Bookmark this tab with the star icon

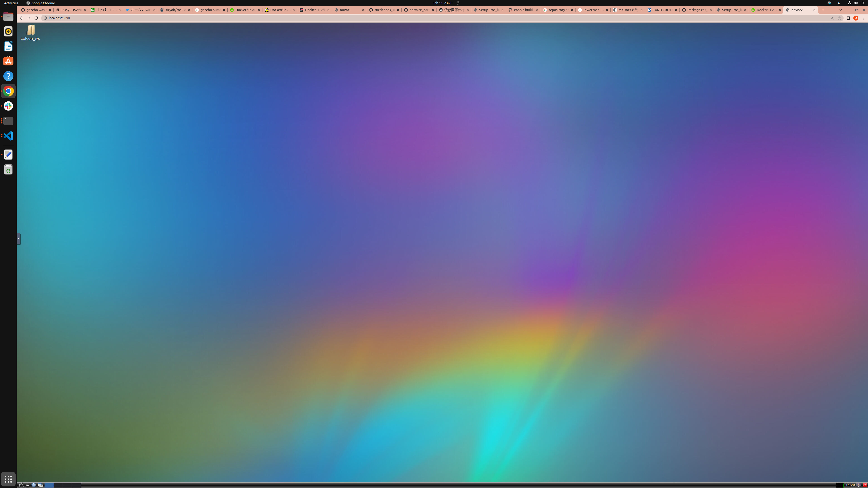[x=839, y=18]
